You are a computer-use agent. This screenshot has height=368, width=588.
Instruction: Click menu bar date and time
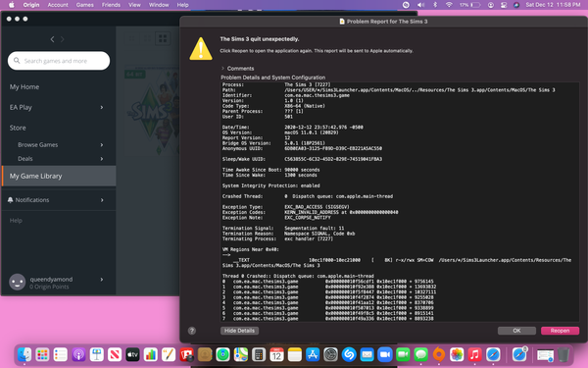[553, 5]
